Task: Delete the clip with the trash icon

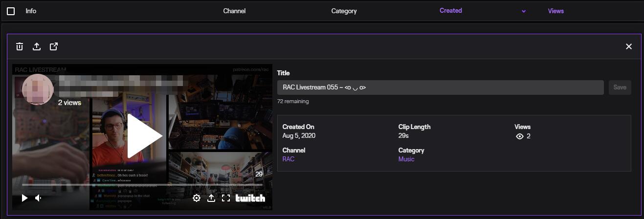Action: point(20,46)
